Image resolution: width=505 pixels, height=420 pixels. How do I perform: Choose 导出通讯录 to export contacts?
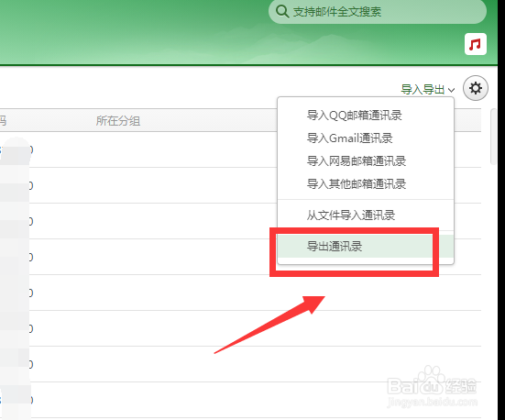click(366, 247)
